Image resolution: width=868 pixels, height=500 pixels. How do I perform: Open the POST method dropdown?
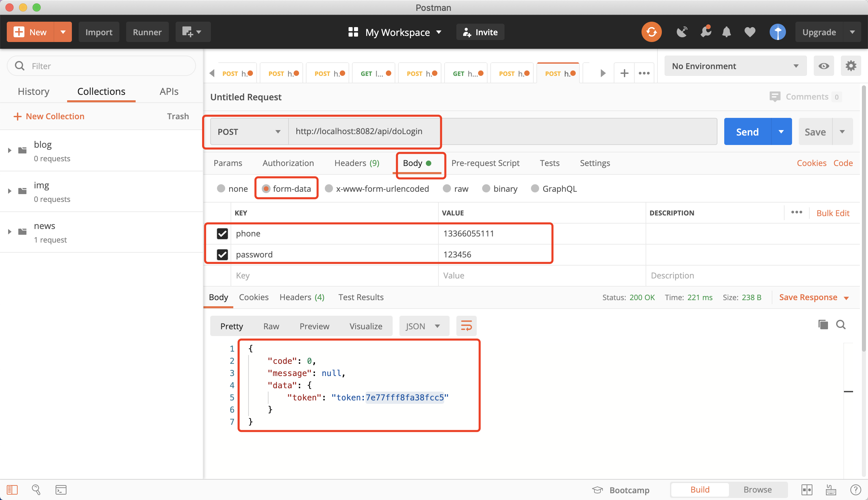249,131
